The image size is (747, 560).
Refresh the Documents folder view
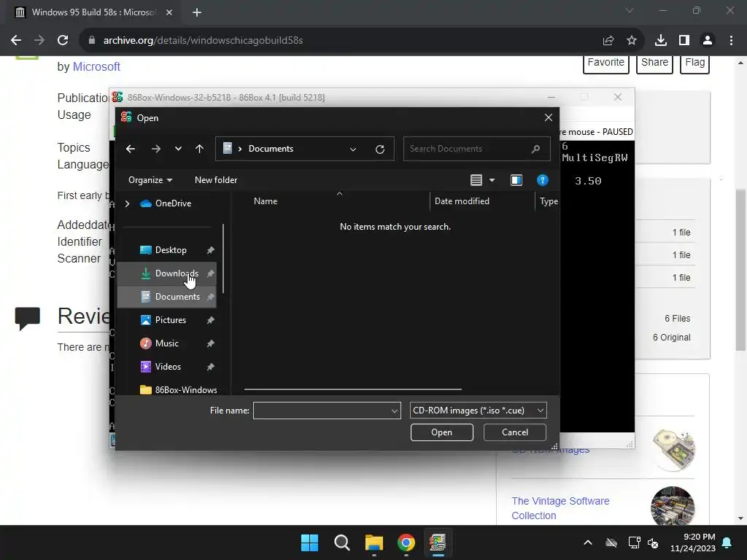[x=379, y=149]
